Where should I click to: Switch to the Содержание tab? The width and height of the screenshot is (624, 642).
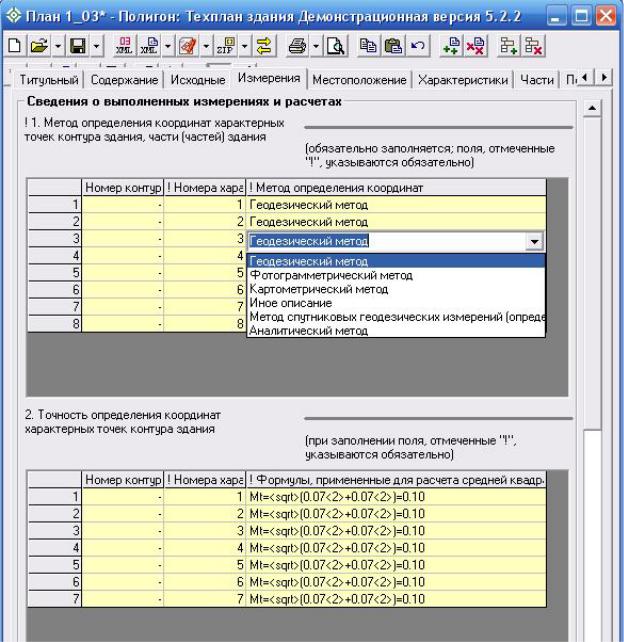click(x=124, y=80)
